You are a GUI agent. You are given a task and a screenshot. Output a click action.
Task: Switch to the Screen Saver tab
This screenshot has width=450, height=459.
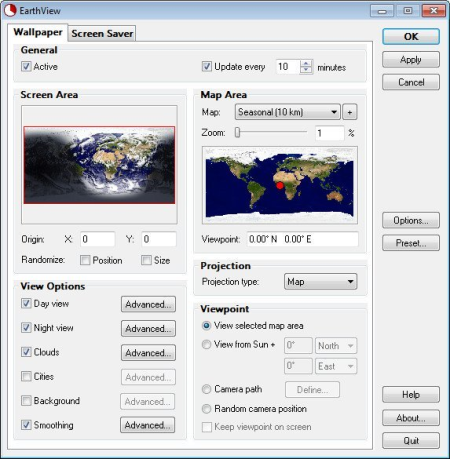coord(102,33)
